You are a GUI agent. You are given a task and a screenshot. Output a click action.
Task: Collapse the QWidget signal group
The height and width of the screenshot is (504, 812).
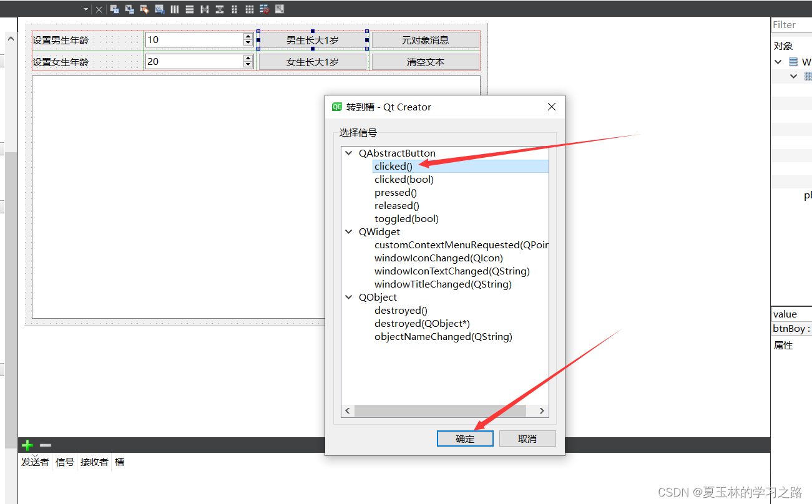pyautogui.click(x=349, y=232)
